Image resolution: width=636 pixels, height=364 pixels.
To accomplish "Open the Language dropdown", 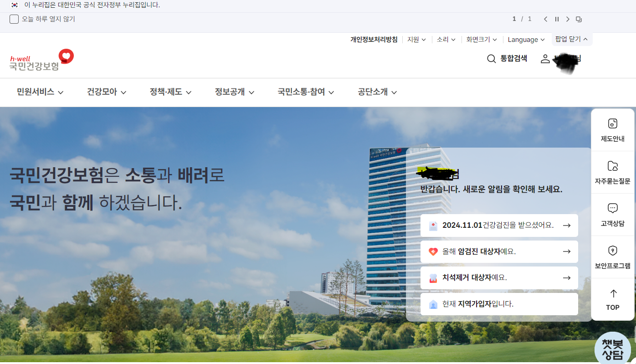I will tap(526, 40).
